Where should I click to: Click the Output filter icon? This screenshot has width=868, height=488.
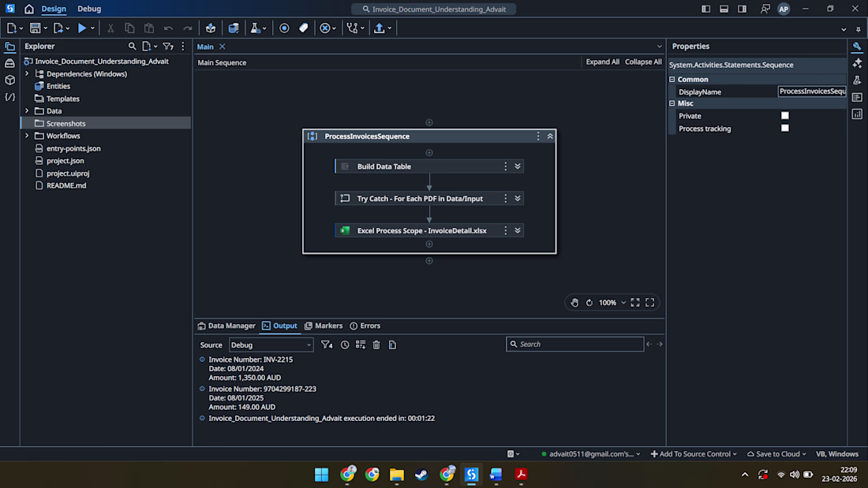click(x=327, y=345)
